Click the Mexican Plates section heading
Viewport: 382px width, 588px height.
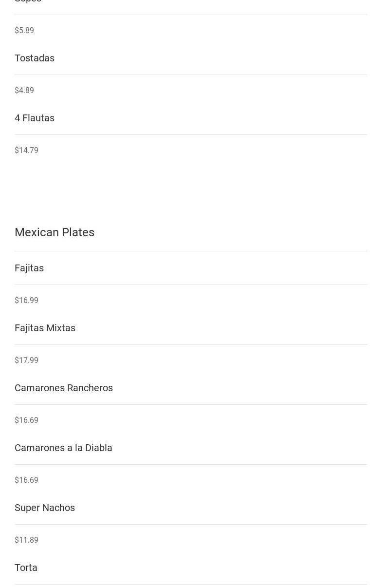[x=55, y=232]
